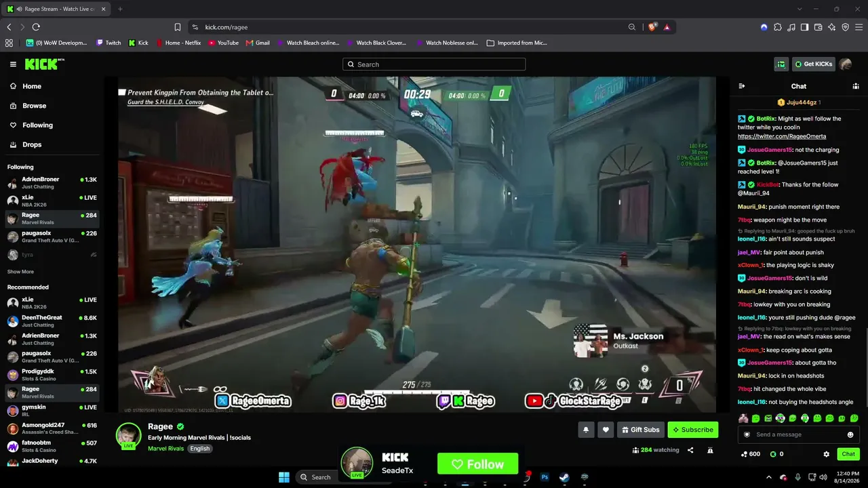The image size is (868, 488).
Task: Expand Show More in the Following list
Action: click(20, 272)
